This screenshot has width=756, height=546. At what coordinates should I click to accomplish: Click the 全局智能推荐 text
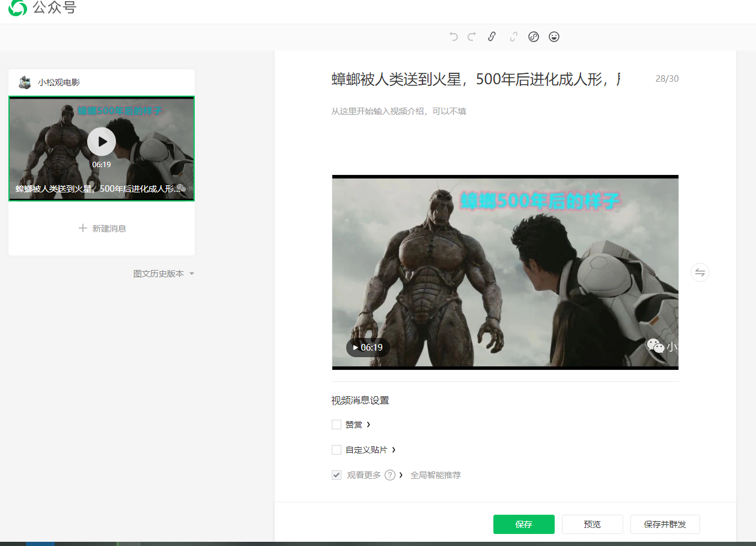click(x=436, y=475)
